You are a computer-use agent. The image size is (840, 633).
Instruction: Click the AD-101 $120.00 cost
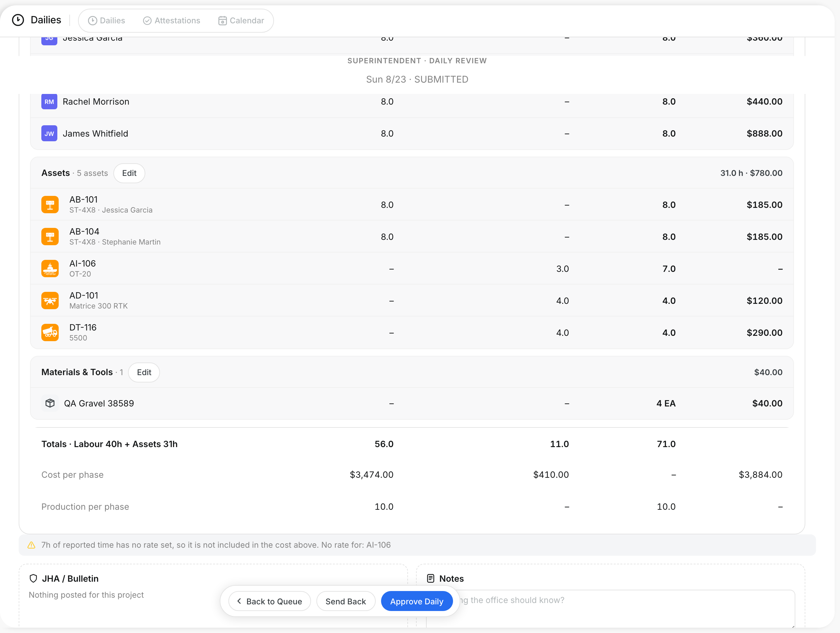coord(764,301)
